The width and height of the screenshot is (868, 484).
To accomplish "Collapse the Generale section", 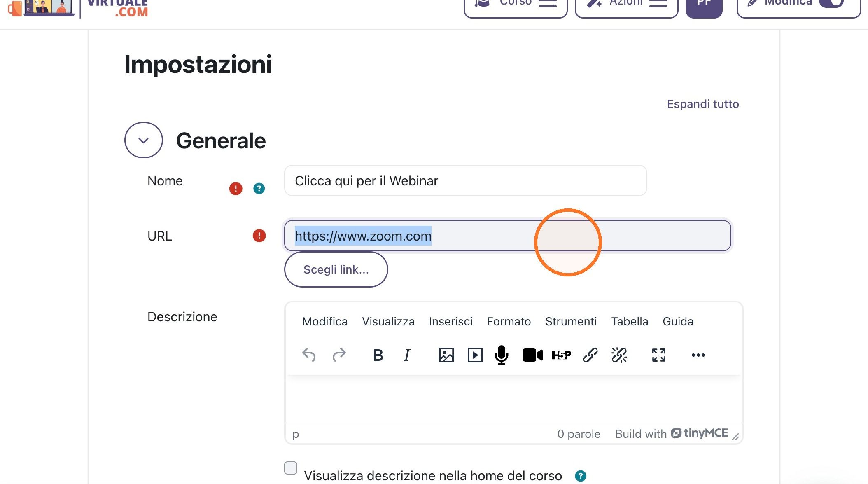I will coord(144,140).
